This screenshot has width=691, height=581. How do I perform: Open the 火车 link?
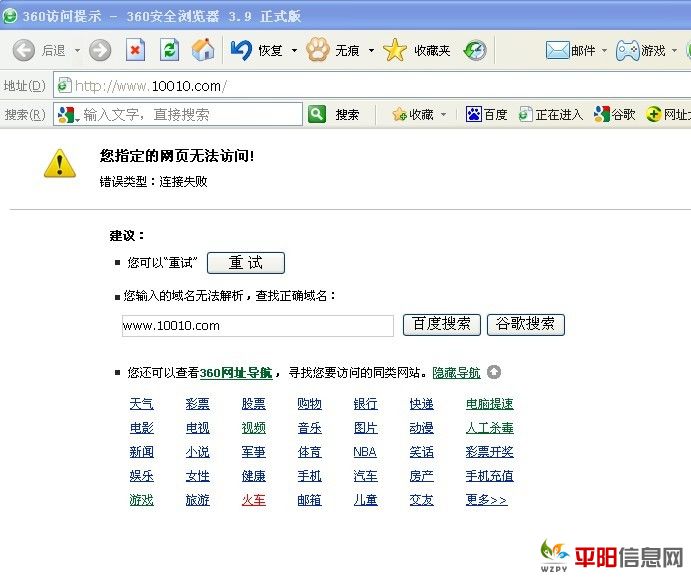pos(253,500)
